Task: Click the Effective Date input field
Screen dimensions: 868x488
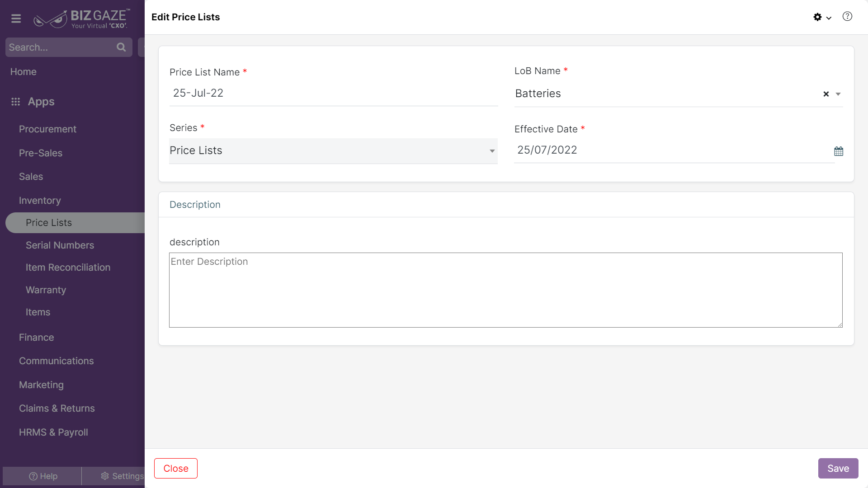Action: coord(674,150)
